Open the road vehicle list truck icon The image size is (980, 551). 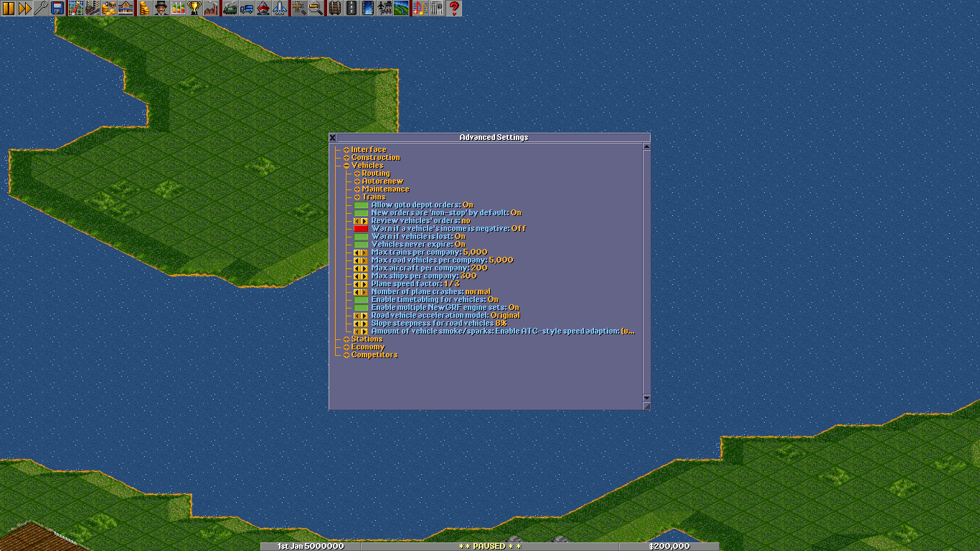(246, 9)
